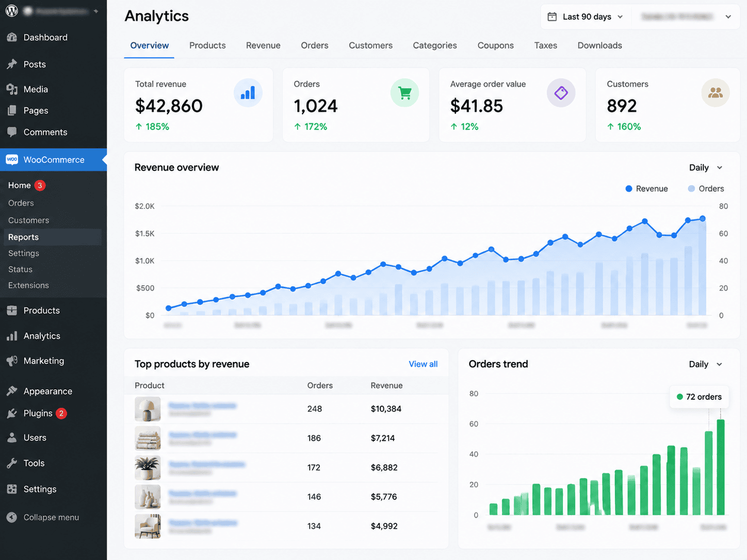Click the Analytics bar chart sidebar icon
Screen dimensions: 747x560
click(12, 336)
